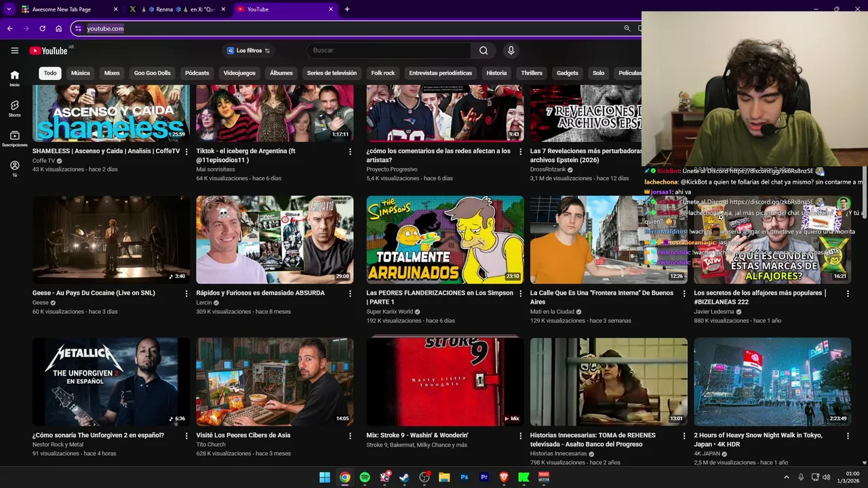Viewport: 868px width, 488px height.
Task: Select the Música filter chip
Action: [x=80, y=73]
